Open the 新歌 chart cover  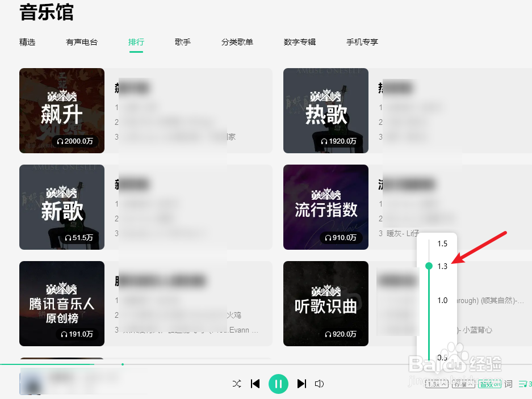pyautogui.click(x=62, y=207)
